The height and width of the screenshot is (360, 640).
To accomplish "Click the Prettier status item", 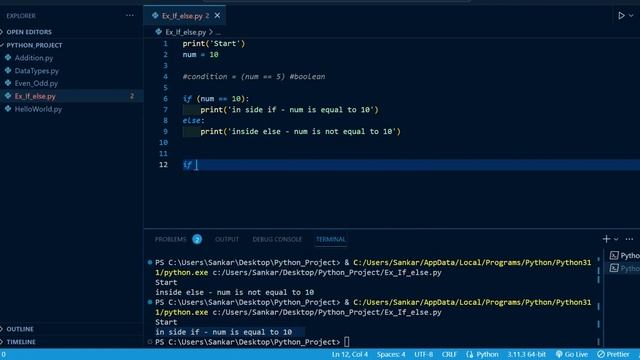I will tap(613, 354).
